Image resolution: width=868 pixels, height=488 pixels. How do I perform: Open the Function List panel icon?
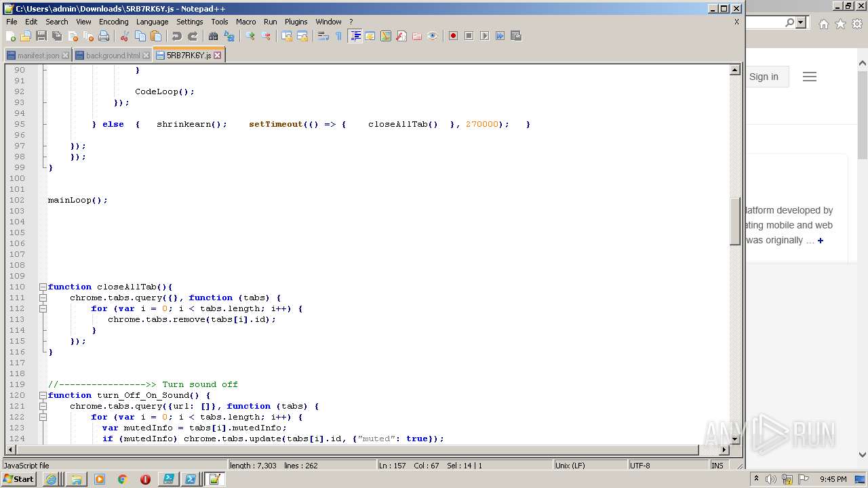[x=401, y=36]
